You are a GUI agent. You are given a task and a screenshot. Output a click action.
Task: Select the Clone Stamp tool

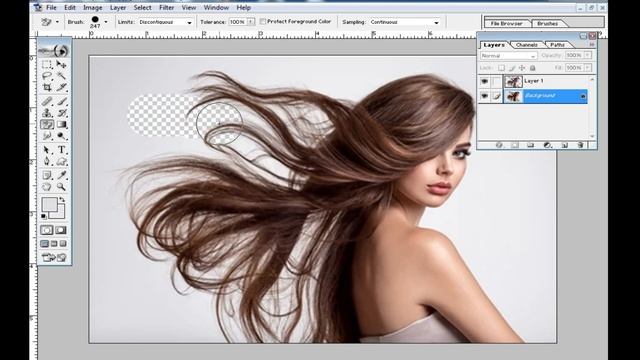click(47, 113)
